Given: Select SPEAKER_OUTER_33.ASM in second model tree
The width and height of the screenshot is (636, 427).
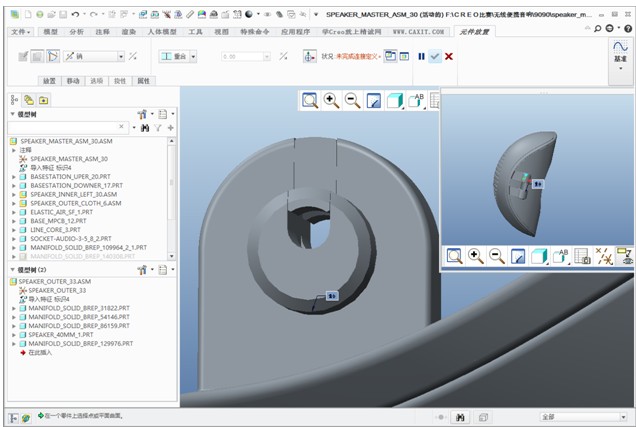Looking at the screenshot, I should pyautogui.click(x=54, y=281).
